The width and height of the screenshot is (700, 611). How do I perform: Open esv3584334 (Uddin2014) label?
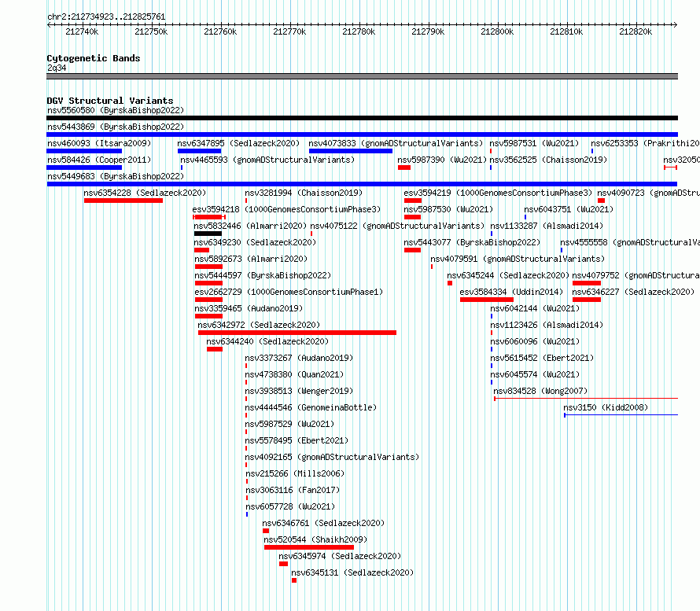point(511,292)
